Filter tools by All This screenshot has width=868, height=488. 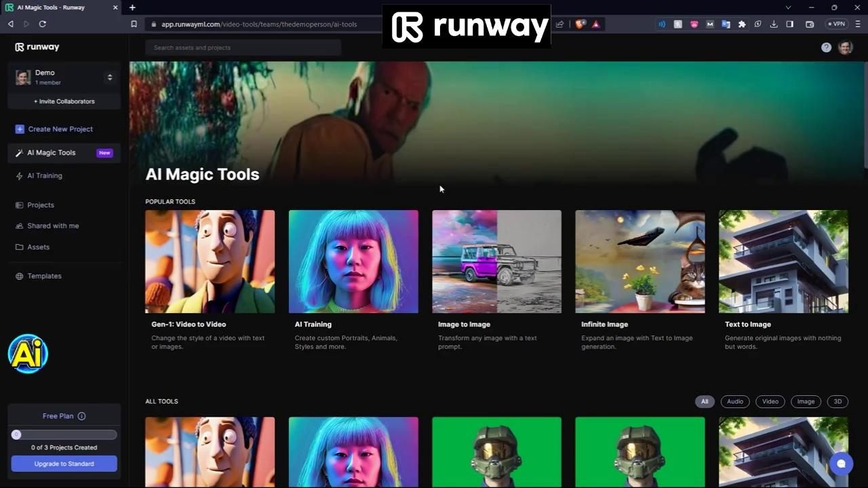(705, 401)
